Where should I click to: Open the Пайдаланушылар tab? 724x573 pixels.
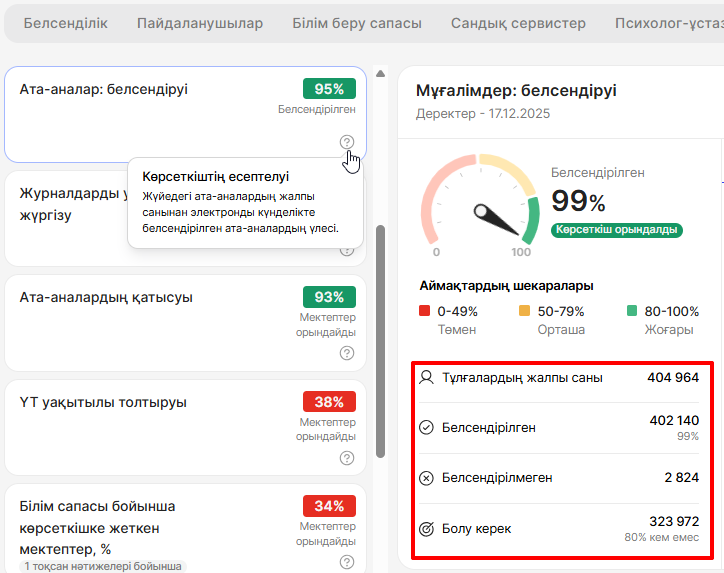[x=200, y=23]
